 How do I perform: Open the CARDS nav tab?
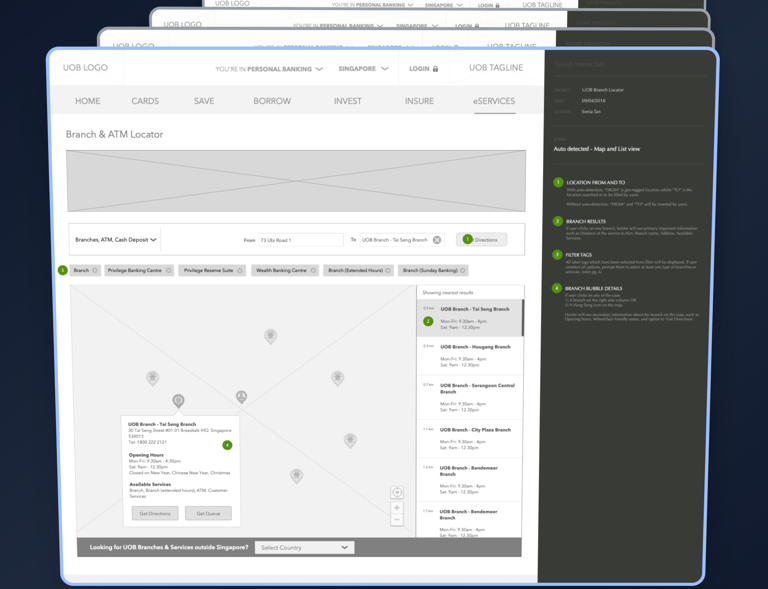tap(145, 101)
